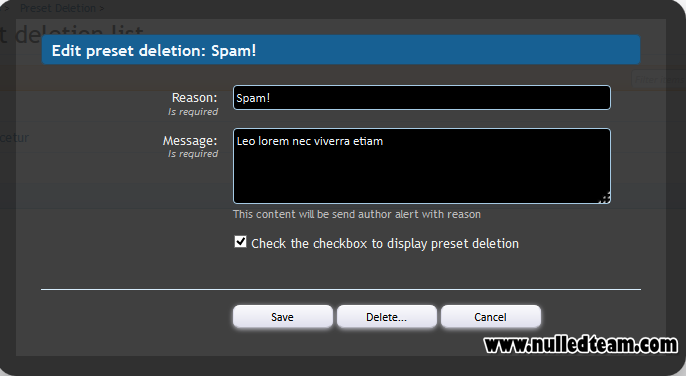This screenshot has width=686, height=376.
Task: Click the author alert hint text
Action: [357, 214]
